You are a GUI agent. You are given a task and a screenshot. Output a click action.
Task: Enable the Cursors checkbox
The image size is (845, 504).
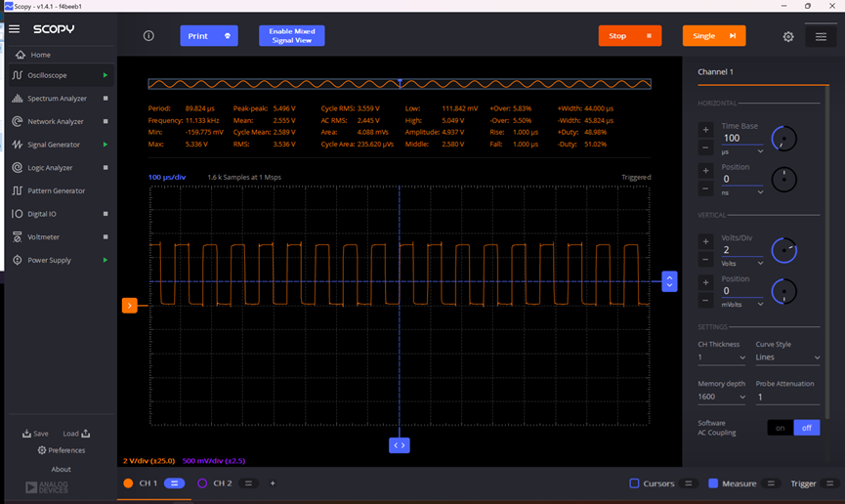(634, 483)
